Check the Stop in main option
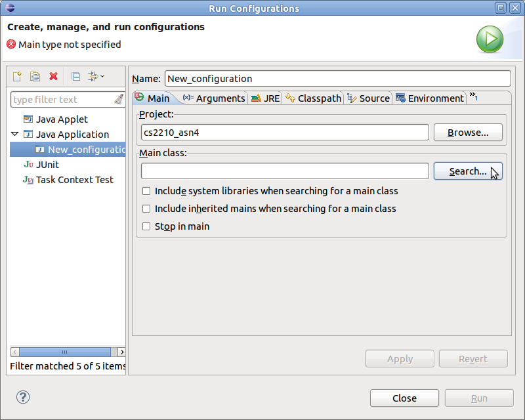Image resolution: width=525 pixels, height=420 pixels. (x=146, y=226)
